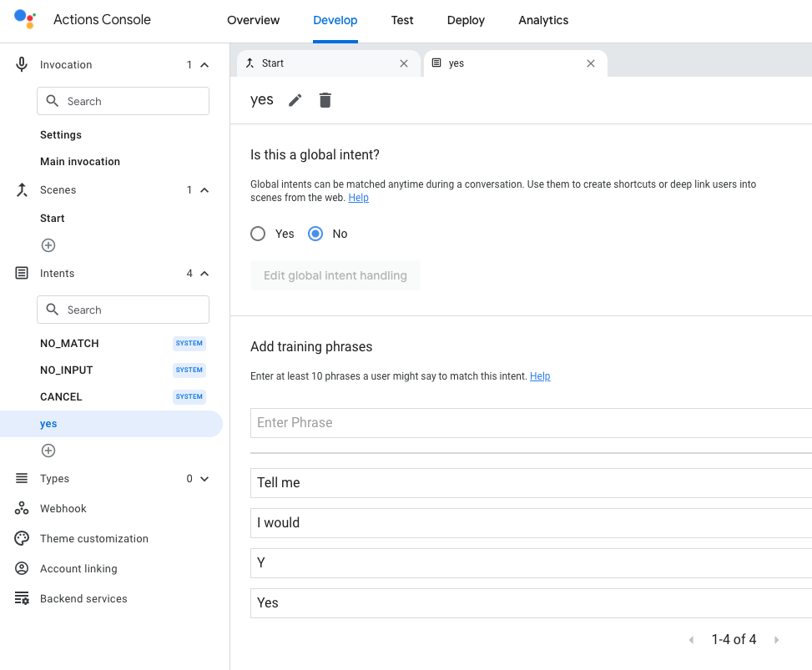This screenshot has height=670, width=812.
Task: Click the pencil icon to rename yes intent
Action: 295,99
